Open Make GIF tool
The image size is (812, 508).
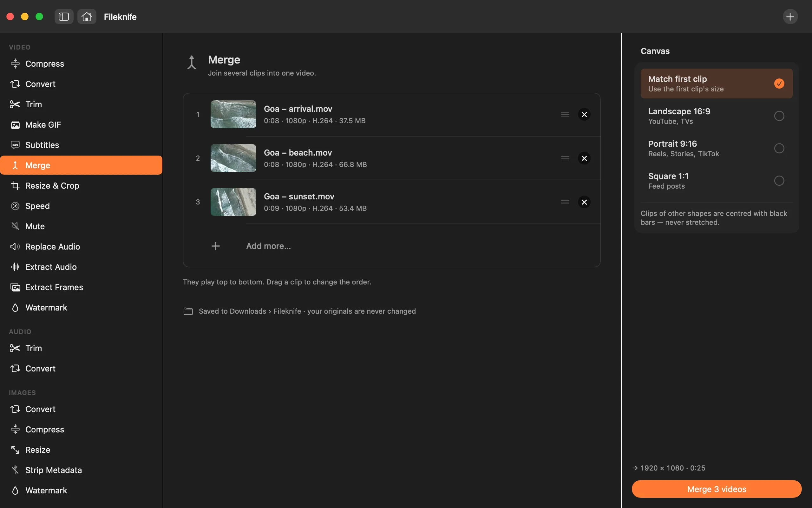click(81, 125)
